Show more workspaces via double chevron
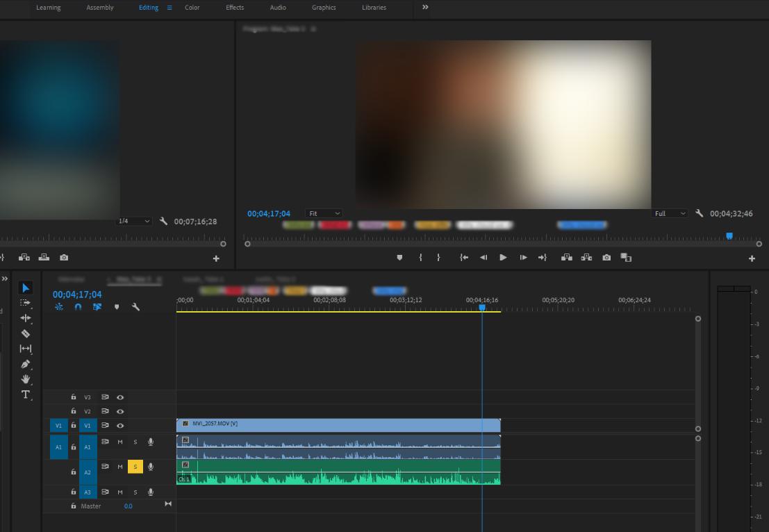This screenshot has width=769, height=532. pos(425,8)
